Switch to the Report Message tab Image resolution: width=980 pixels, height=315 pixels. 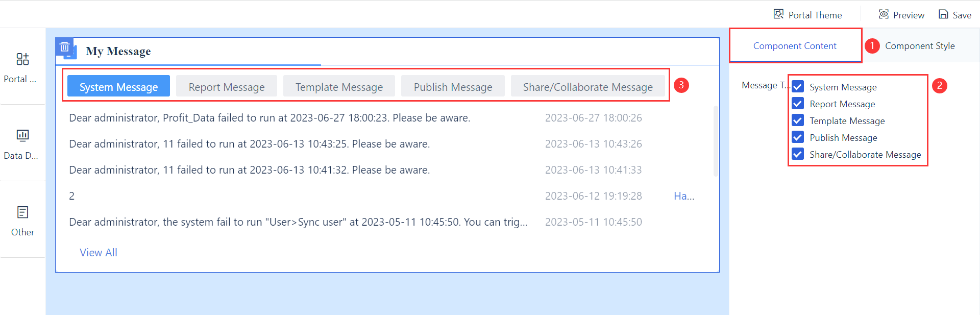[226, 86]
